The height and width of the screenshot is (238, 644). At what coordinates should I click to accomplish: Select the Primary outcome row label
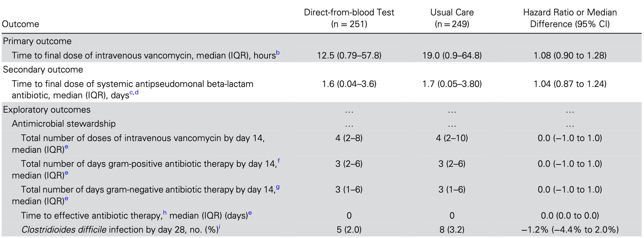tap(37, 41)
